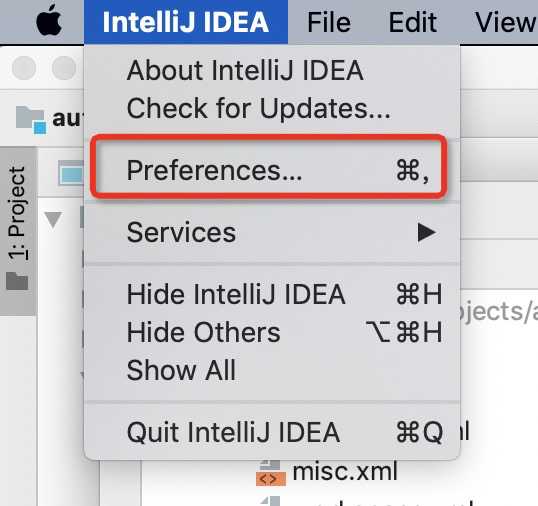Open the Edit menu
Viewport: 538px width, 506px height.
tap(413, 22)
